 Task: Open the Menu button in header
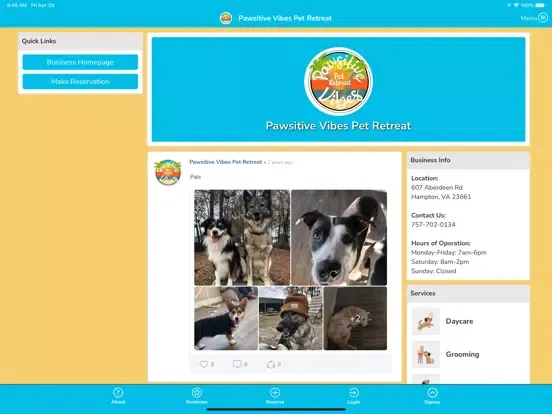click(534, 18)
